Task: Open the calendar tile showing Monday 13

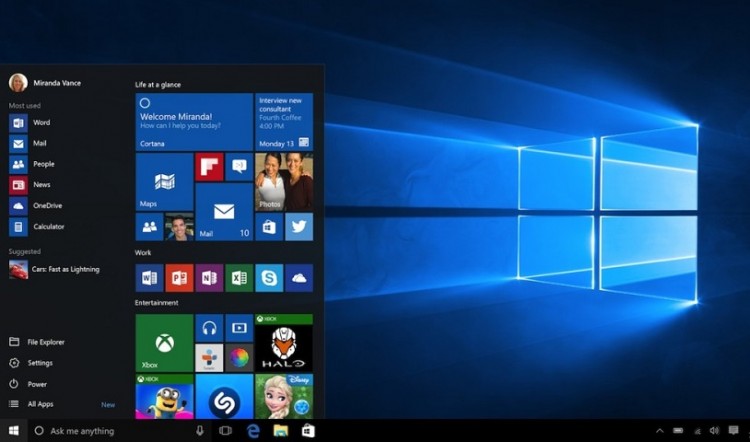Action: [284, 122]
